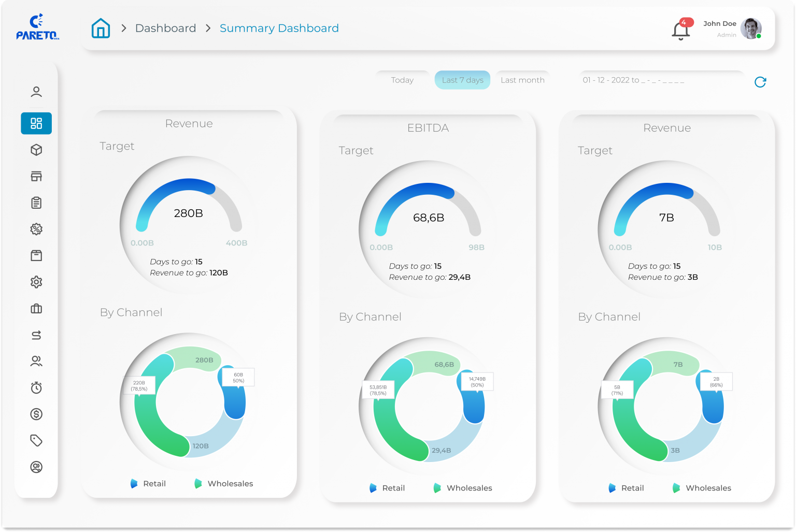Click the '5B (71%)' donut tooltip
The height and width of the screenshot is (532, 796).
[617, 390]
